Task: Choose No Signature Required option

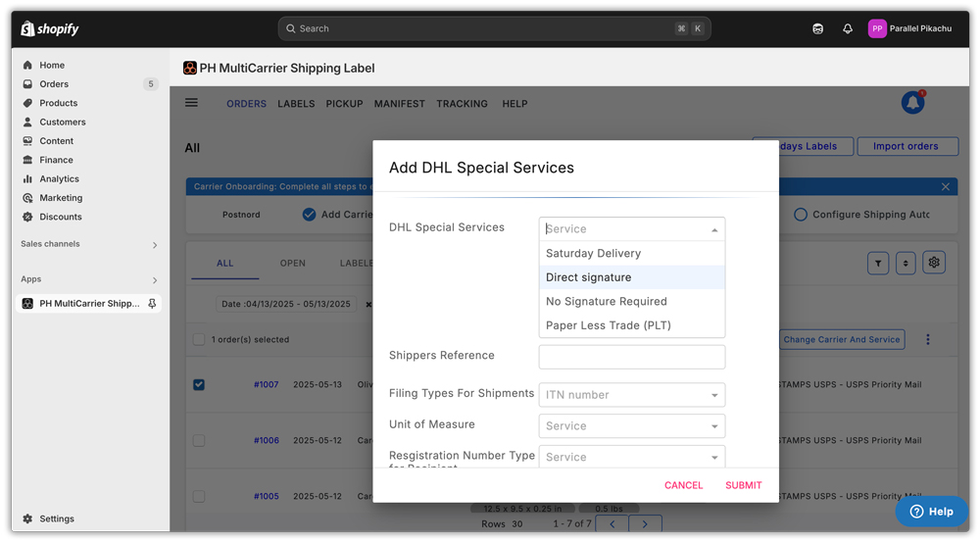Action: point(632,301)
